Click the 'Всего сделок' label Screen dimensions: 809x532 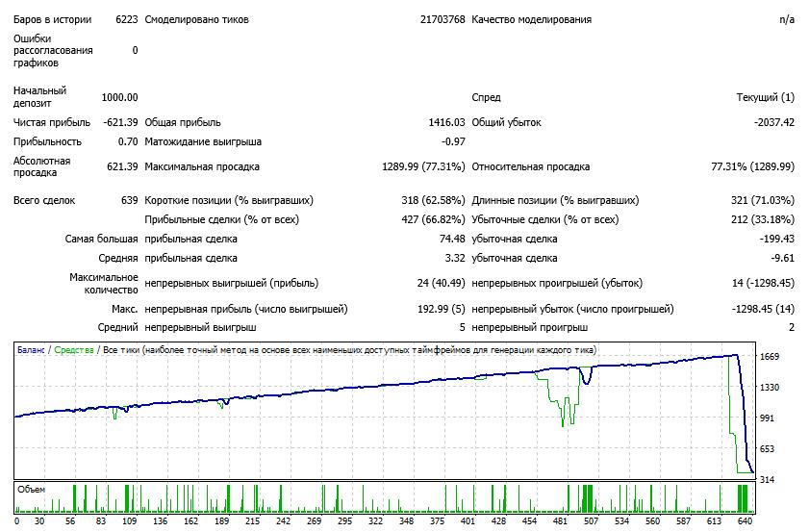tap(44, 201)
